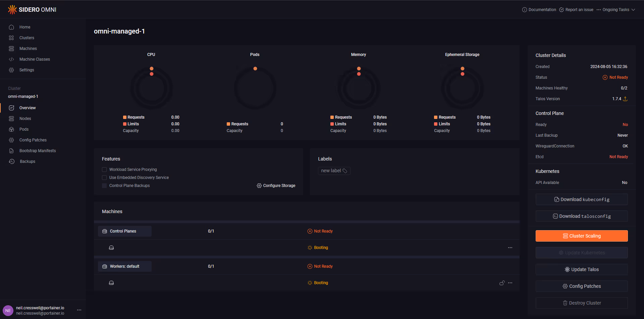Click the Control Planes machine set label
This screenshot has height=319, width=644.
(x=125, y=231)
